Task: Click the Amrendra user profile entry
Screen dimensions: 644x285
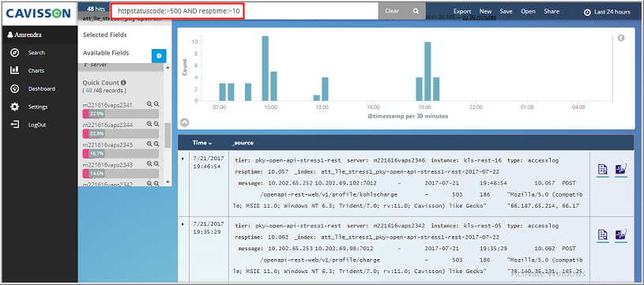Action: pos(24,35)
